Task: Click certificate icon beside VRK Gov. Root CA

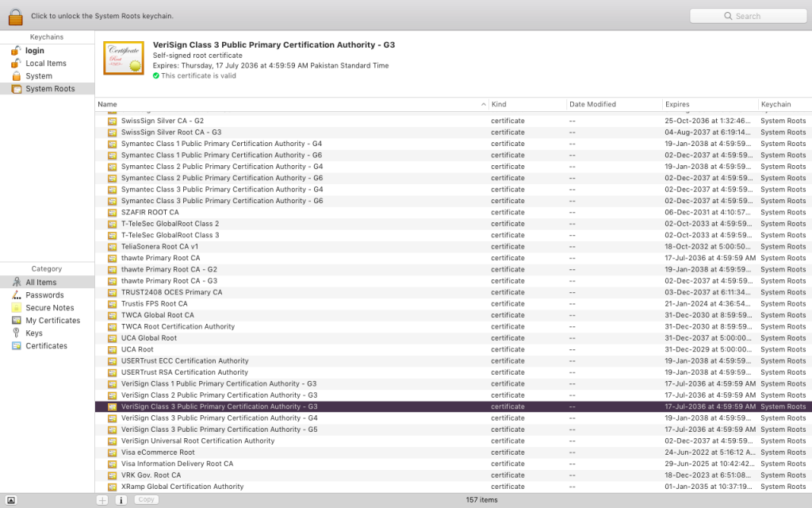Action: 112,475
